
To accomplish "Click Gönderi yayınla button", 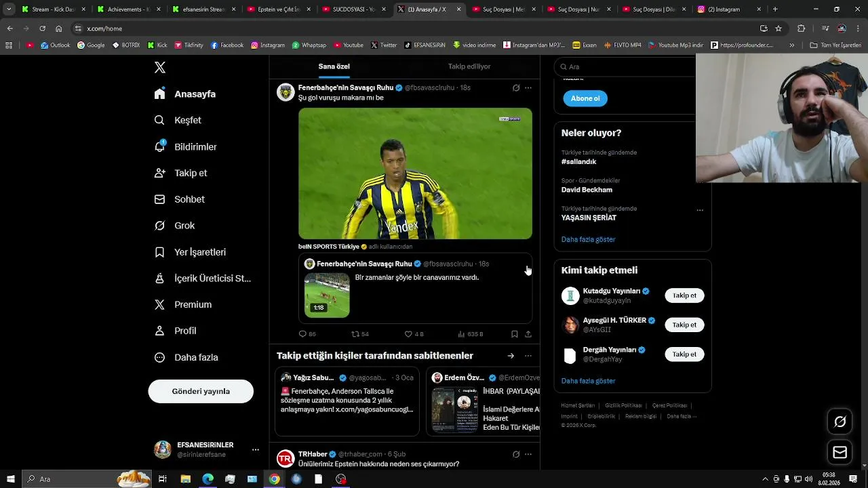I will point(201,391).
